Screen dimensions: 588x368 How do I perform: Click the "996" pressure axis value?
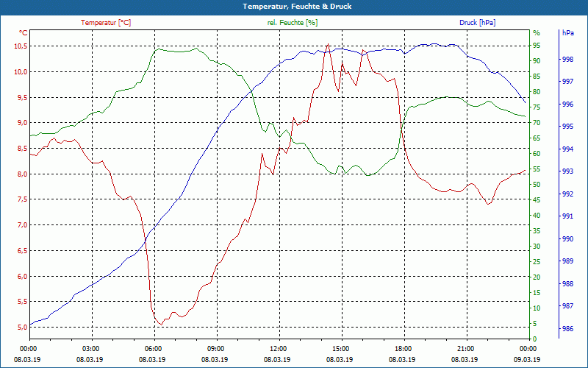[568, 104]
